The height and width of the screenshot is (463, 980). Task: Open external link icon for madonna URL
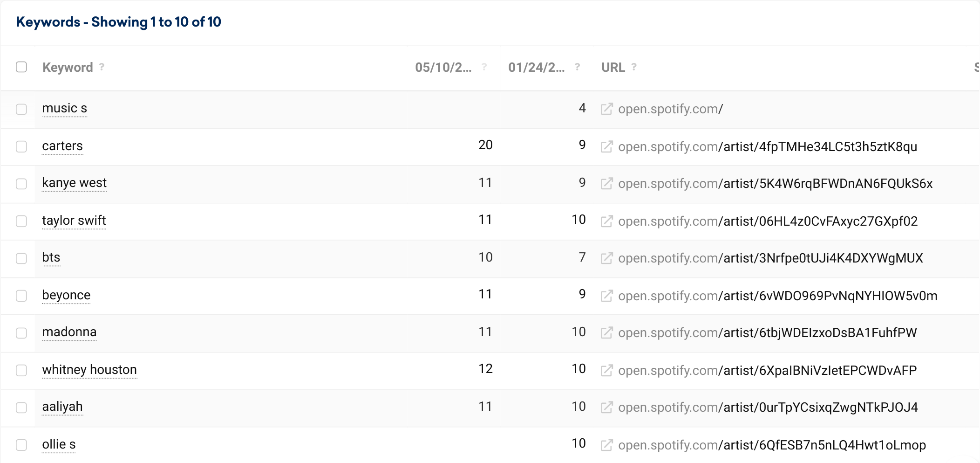[606, 333]
